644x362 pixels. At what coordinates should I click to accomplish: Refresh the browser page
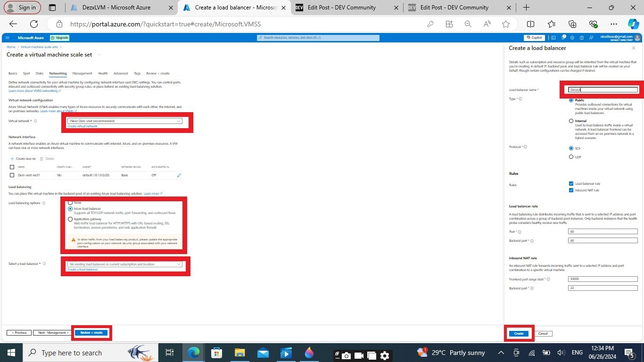coord(34,24)
